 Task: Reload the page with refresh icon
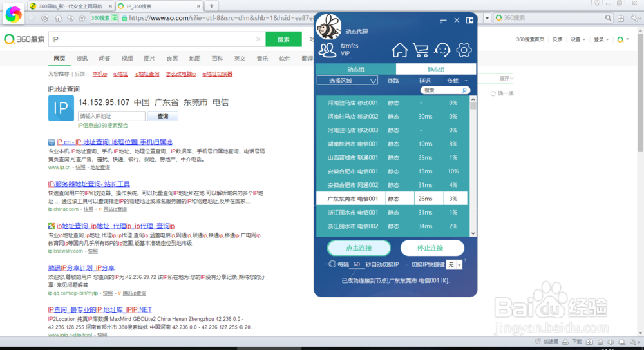[x=45, y=18]
